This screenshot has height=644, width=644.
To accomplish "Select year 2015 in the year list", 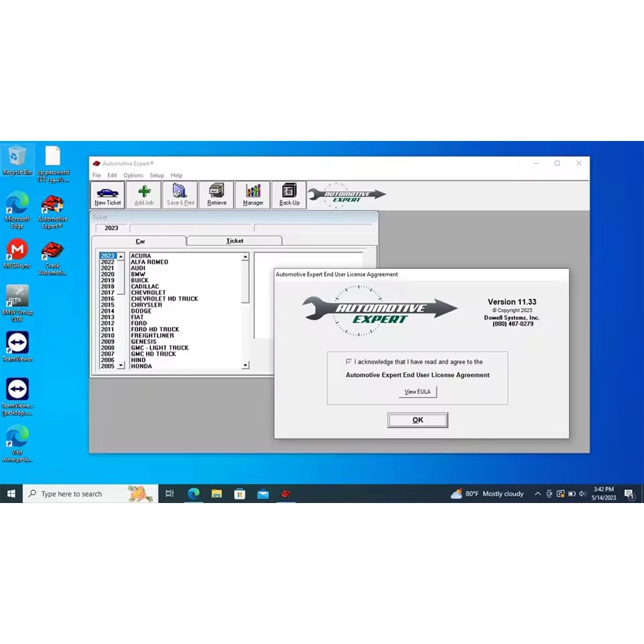I will 107,305.
